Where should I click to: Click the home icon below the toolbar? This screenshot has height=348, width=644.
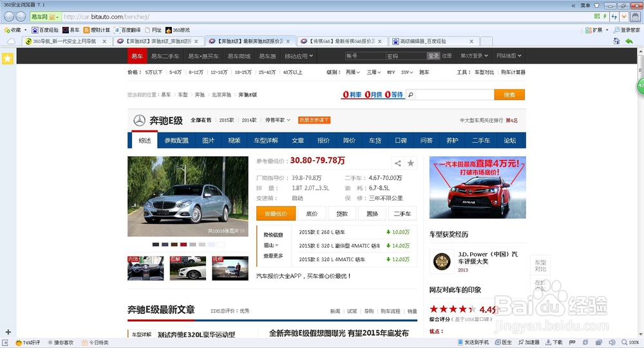(616, 41)
